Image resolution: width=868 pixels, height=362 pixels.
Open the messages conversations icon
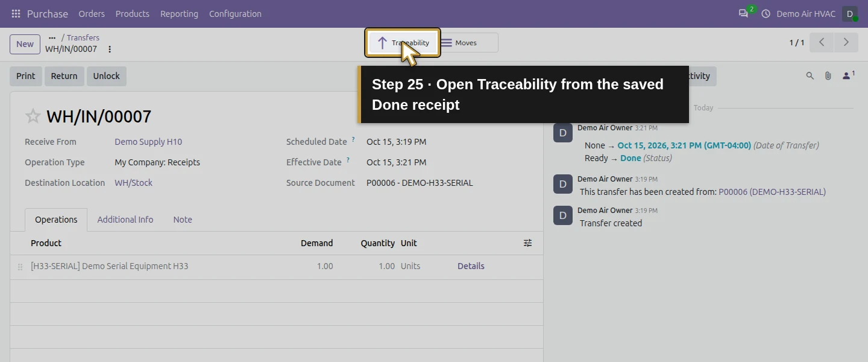(743, 14)
